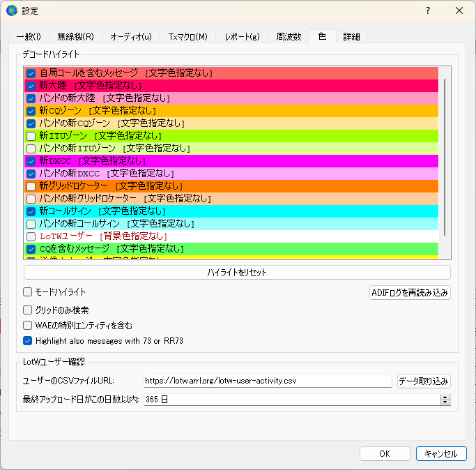The width and height of the screenshot is (476, 470).
Task: Enable バンドの新コールサイン checkbox
Action: pos(31,224)
